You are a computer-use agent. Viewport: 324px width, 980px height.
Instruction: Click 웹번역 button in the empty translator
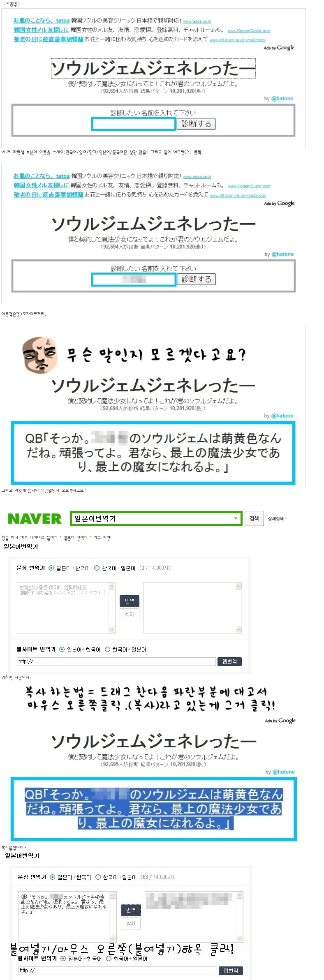pyautogui.click(x=229, y=661)
